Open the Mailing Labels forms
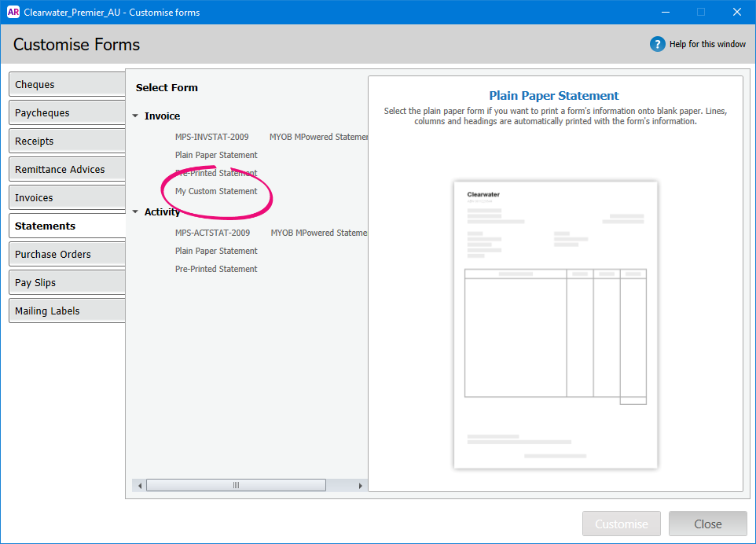This screenshot has width=756, height=544. (66, 311)
